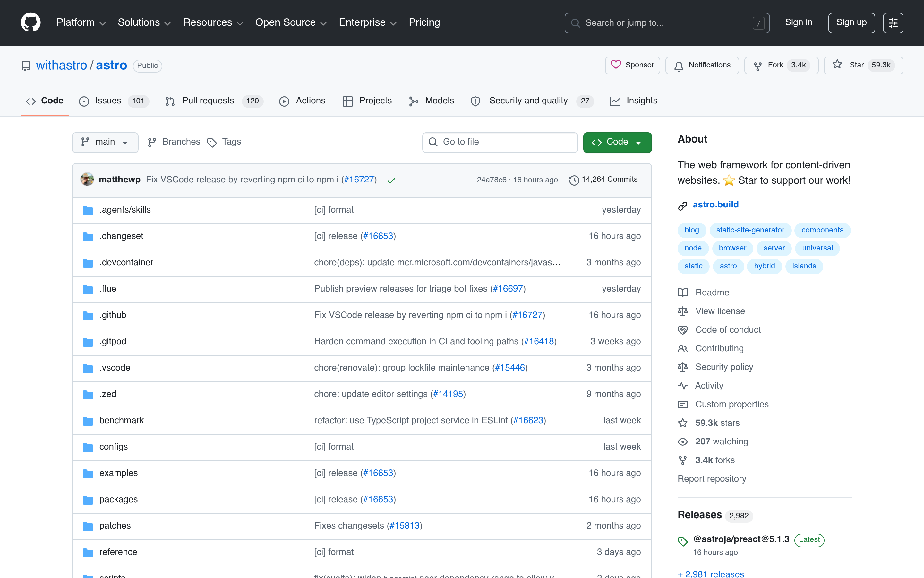This screenshot has width=924, height=578.
Task: Click the Sponsor heart icon
Action: click(615, 65)
